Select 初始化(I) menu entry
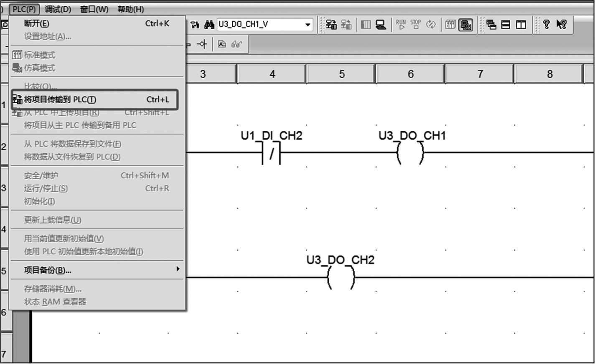Screen dimensions: 595x364 (x=97, y=201)
